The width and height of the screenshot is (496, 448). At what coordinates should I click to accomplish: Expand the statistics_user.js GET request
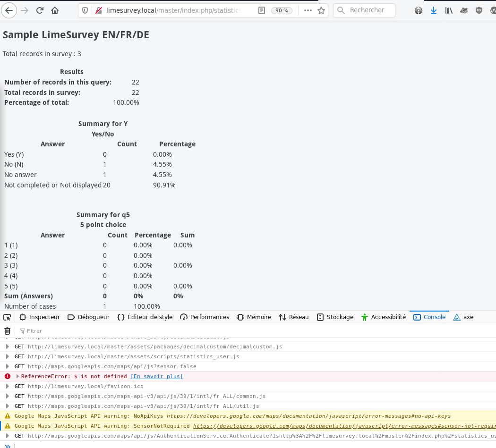click(x=7, y=356)
